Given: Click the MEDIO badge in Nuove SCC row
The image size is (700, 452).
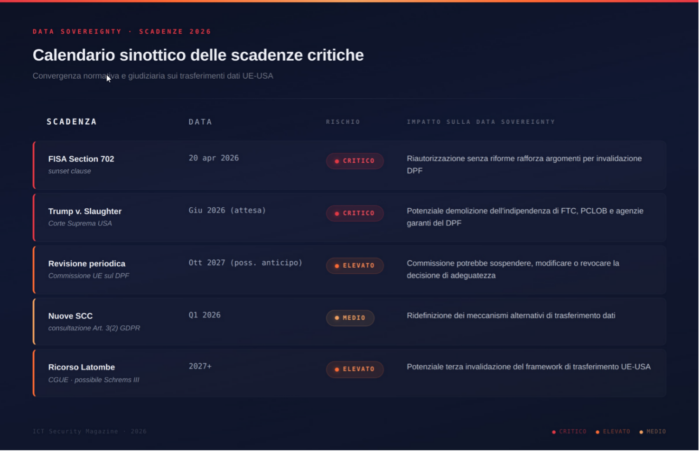Looking at the screenshot, I should point(350,318).
